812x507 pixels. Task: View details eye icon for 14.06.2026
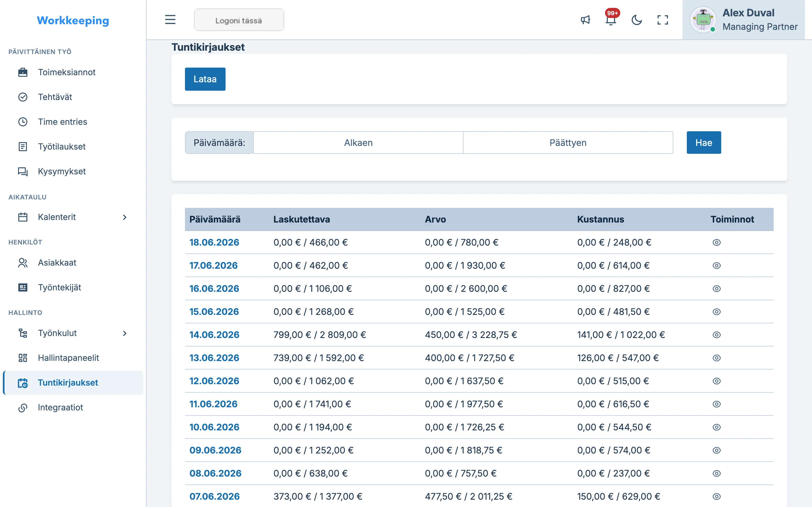716,335
